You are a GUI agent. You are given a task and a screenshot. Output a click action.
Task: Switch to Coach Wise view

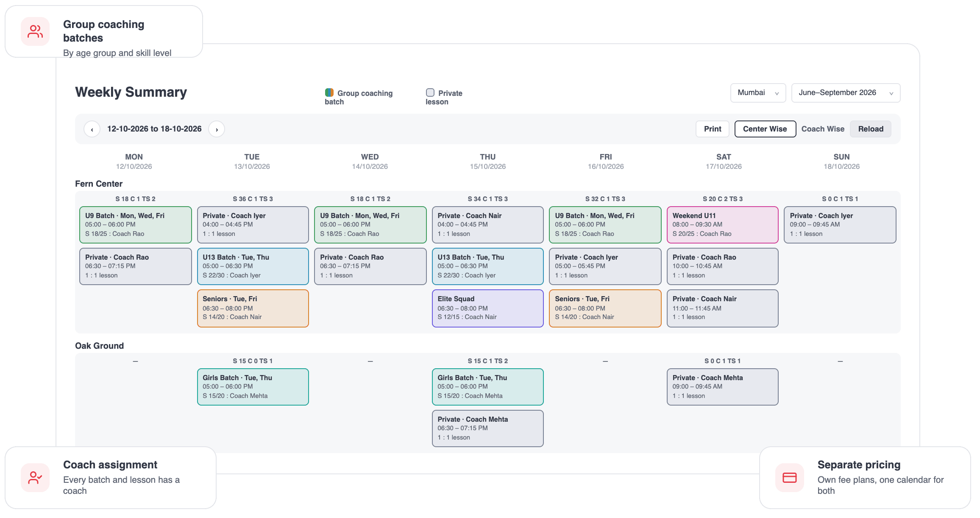pyautogui.click(x=823, y=129)
